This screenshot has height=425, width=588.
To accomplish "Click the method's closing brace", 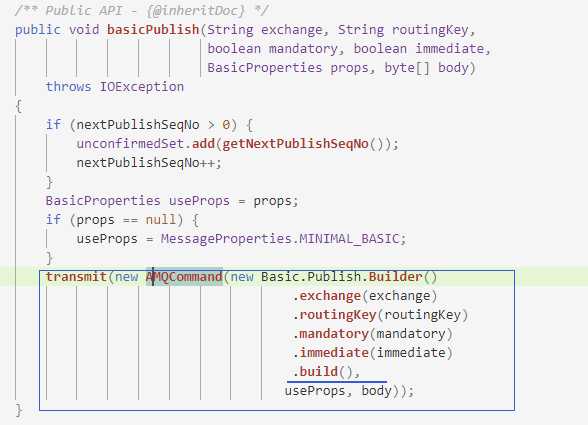I will (x=19, y=410).
